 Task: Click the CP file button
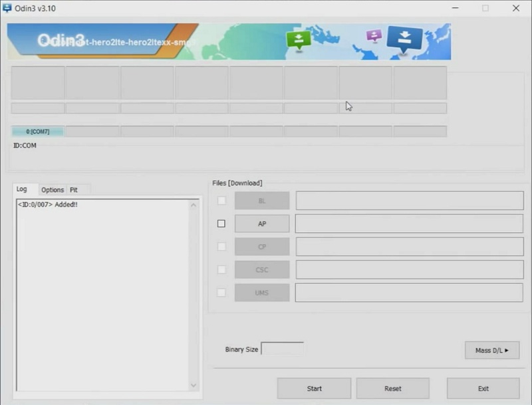262,247
